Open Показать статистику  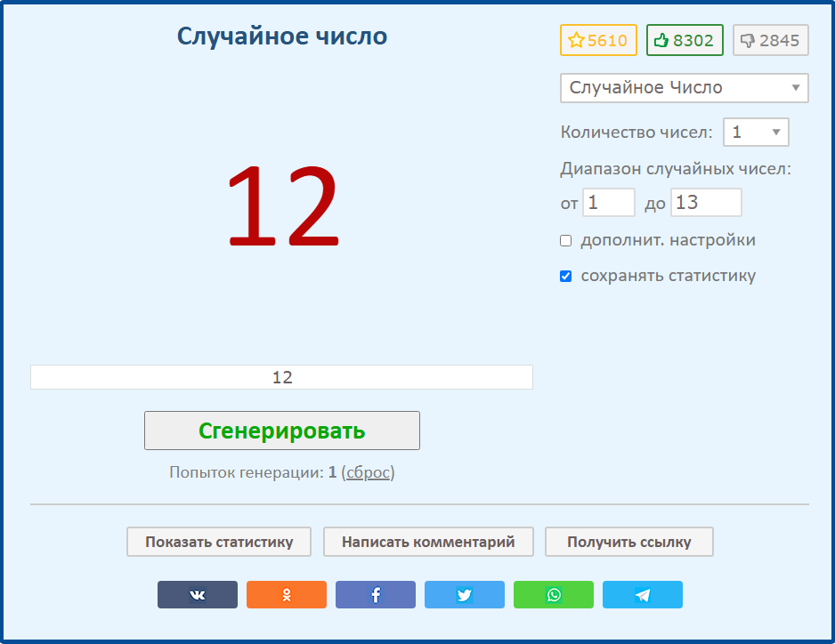(x=219, y=542)
